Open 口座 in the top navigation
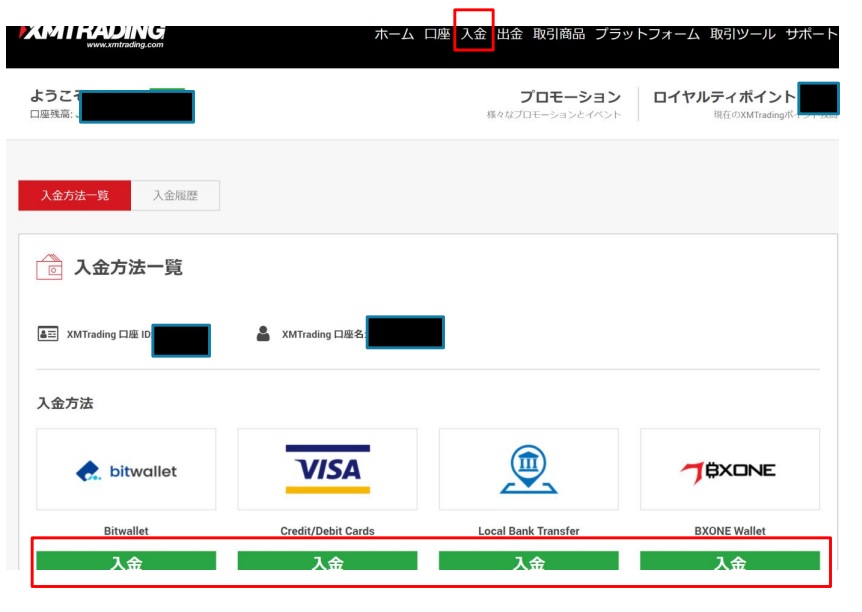 pyautogui.click(x=437, y=34)
